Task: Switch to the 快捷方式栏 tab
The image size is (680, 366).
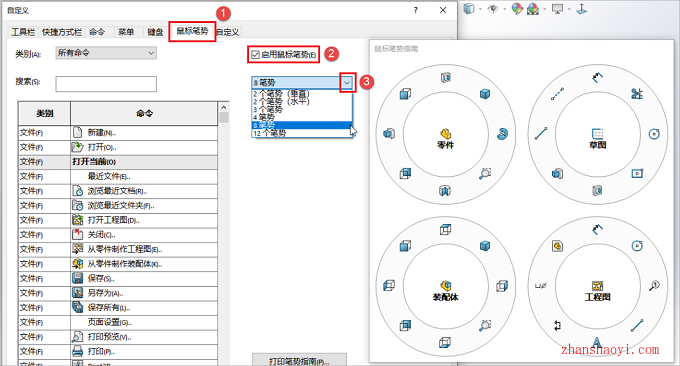Action: [x=62, y=32]
